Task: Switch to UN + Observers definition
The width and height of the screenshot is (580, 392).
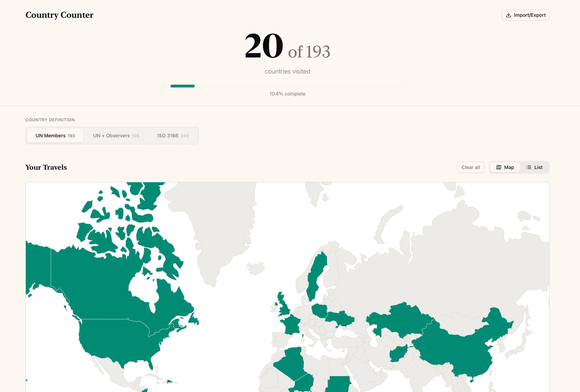Action: [116, 136]
